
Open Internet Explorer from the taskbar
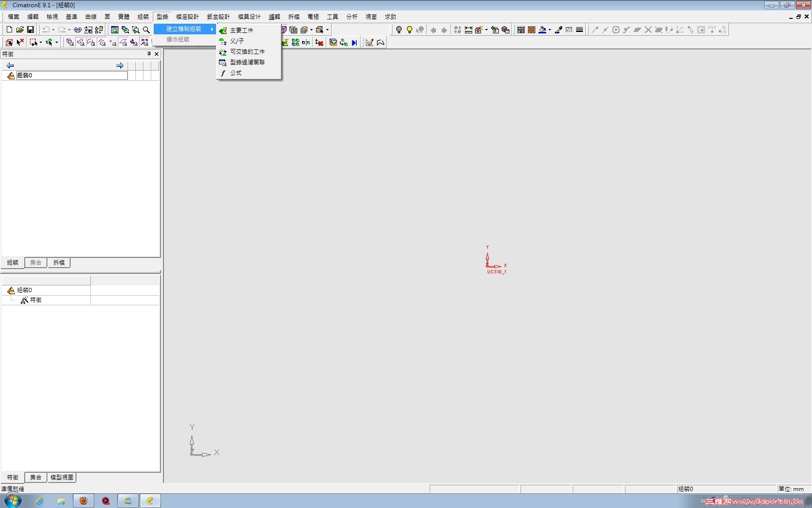(39, 501)
